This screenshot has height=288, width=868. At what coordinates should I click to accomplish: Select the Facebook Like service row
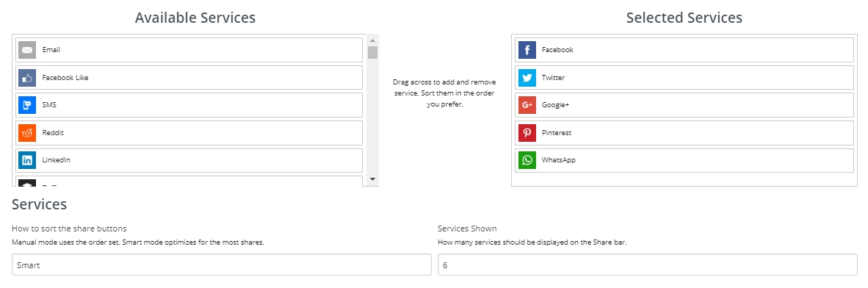[x=189, y=78]
